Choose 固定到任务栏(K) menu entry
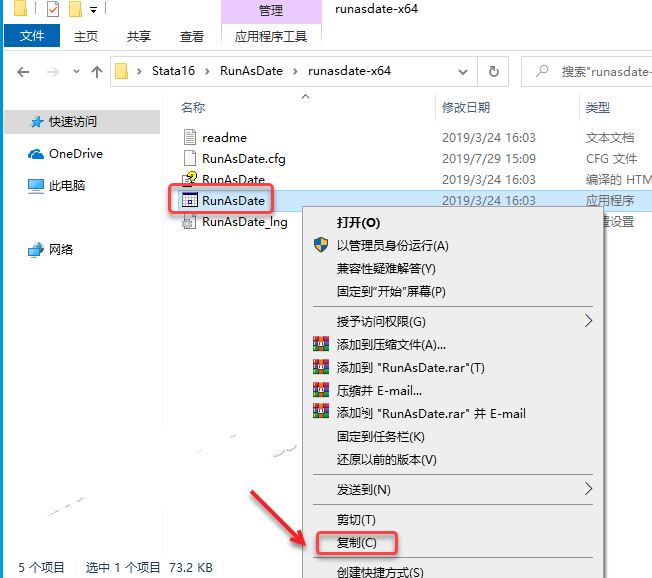The height and width of the screenshot is (578, 652). [x=380, y=437]
